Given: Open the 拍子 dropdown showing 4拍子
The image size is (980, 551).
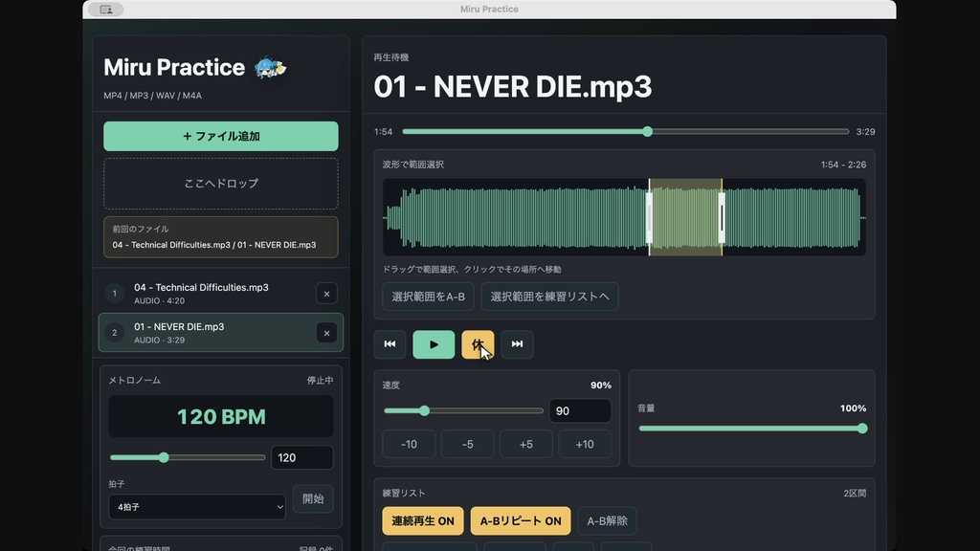Looking at the screenshot, I should [197, 507].
